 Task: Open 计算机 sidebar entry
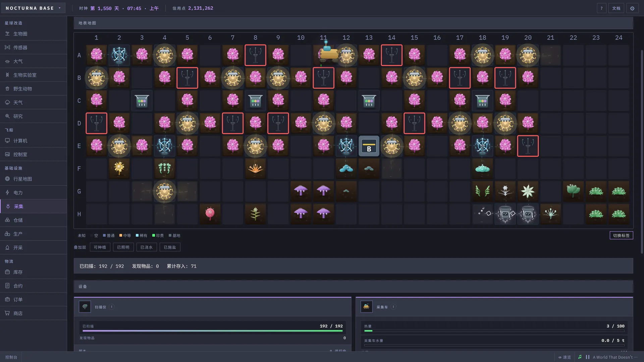coord(34,141)
